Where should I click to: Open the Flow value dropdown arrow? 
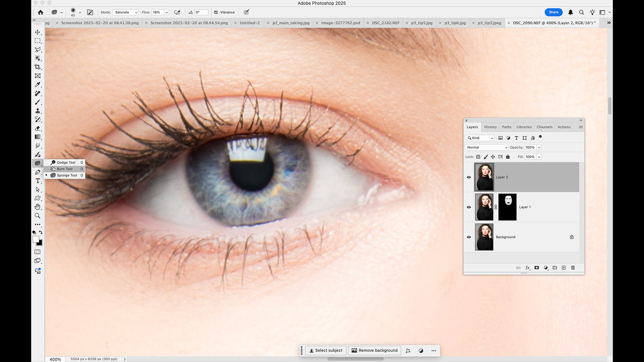click(166, 12)
